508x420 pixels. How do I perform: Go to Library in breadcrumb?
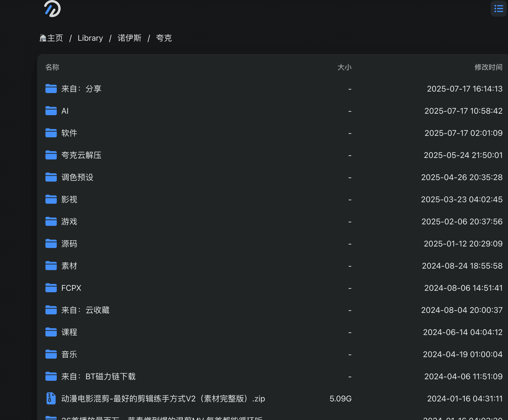click(90, 38)
